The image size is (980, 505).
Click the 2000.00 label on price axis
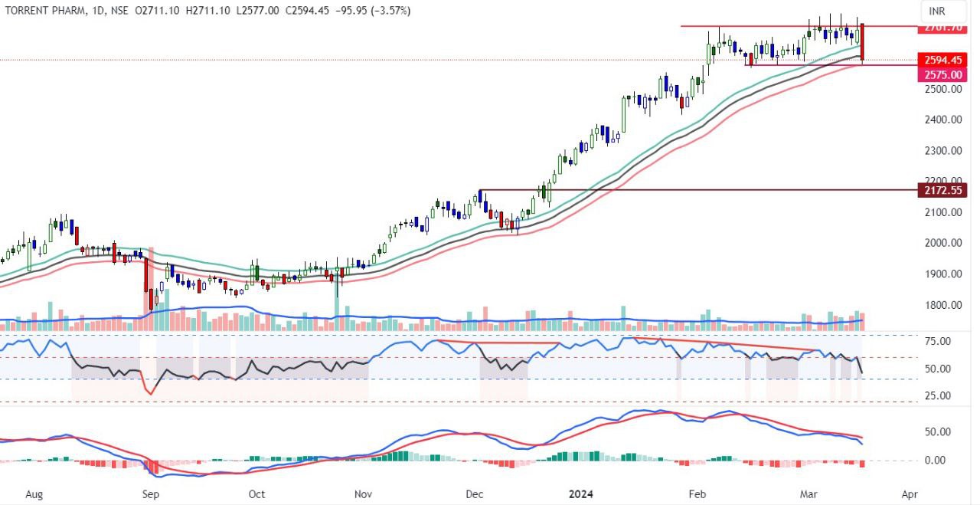click(x=940, y=243)
